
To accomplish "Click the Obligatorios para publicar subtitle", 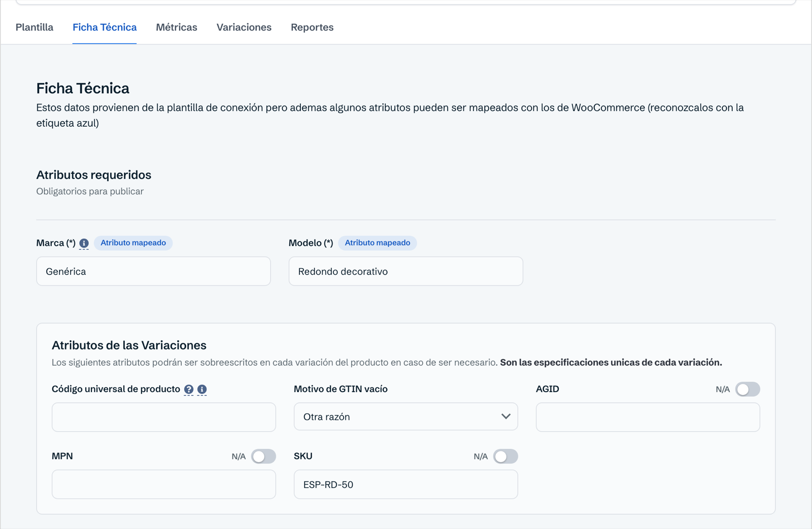I will tap(90, 192).
